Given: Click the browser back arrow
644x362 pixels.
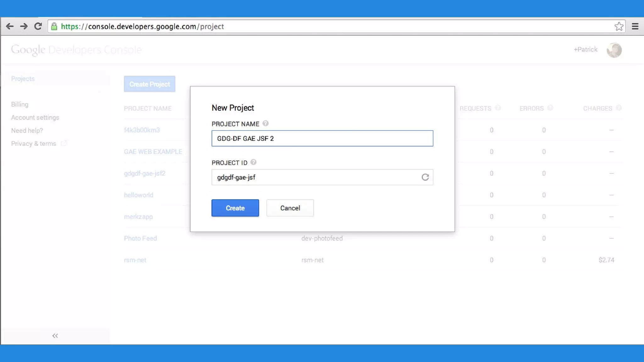Looking at the screenshot, I should click(x=10, y=26).
